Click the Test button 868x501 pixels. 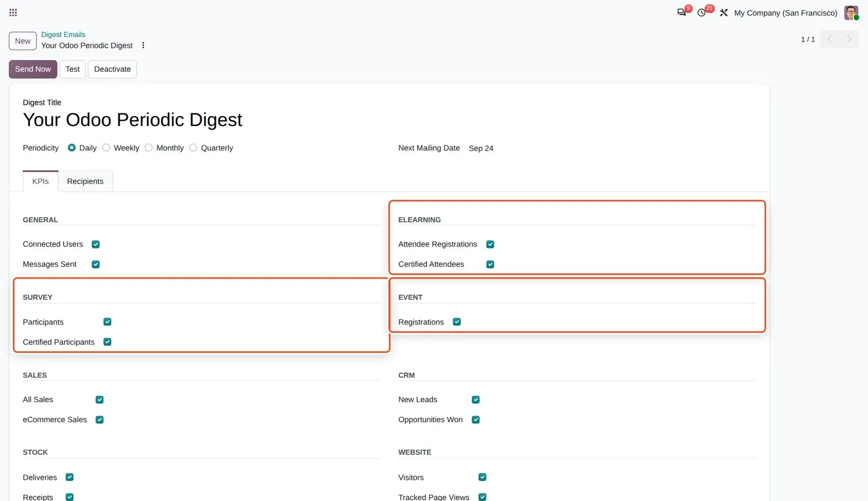73,69
